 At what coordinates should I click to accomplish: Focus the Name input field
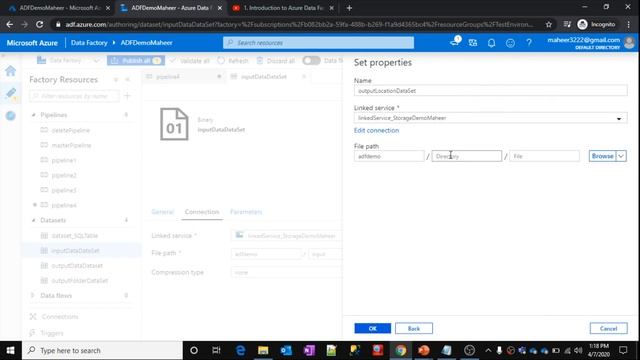[490, 91]
